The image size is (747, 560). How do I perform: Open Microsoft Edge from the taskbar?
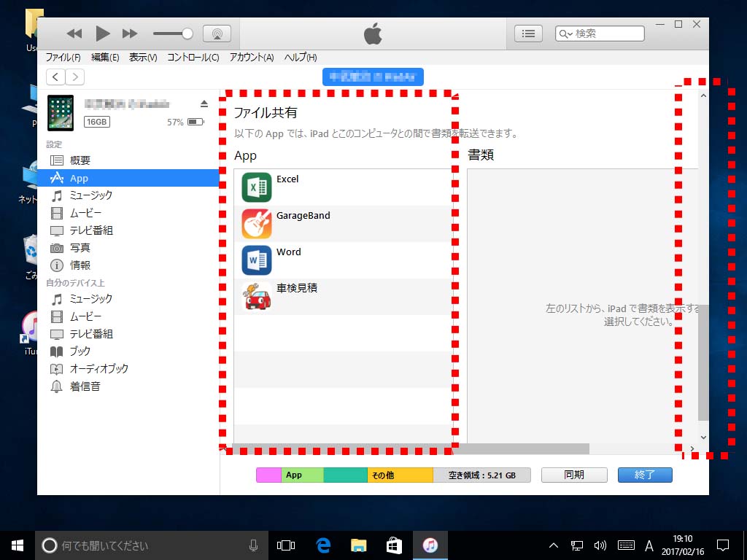click(x=323, y=545)
